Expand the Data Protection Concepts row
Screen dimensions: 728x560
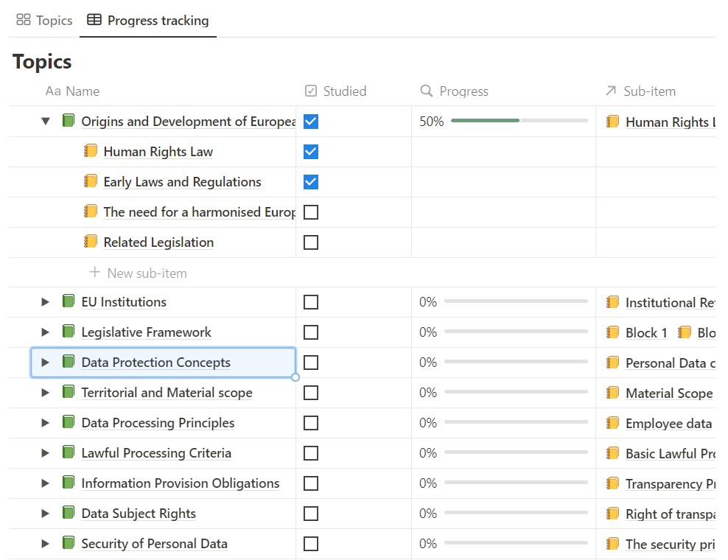tap(46, 363)
